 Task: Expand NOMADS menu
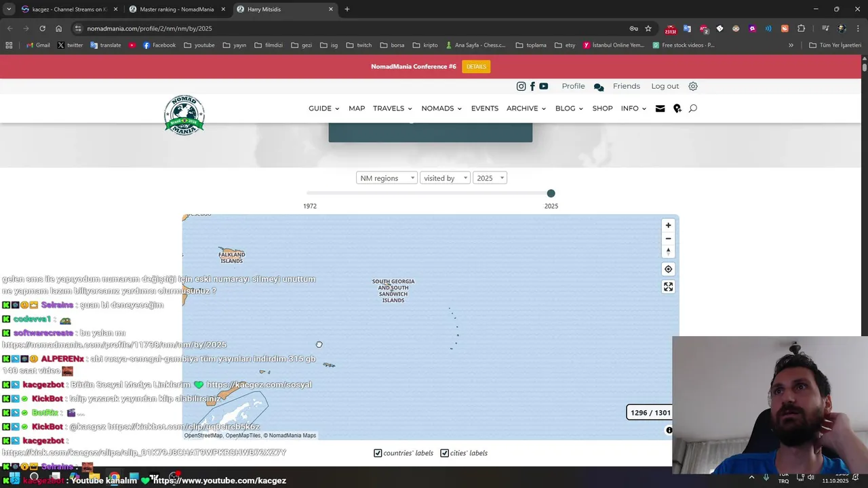click(x=441, y=108)
